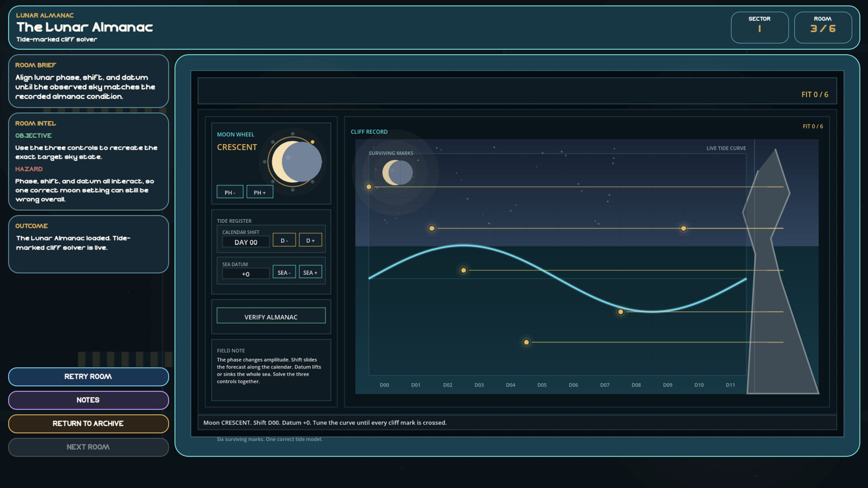The image size is (868, 488).
Task: Click the cliff mark dot on the tide trough
Action: [x=621, y=312]
